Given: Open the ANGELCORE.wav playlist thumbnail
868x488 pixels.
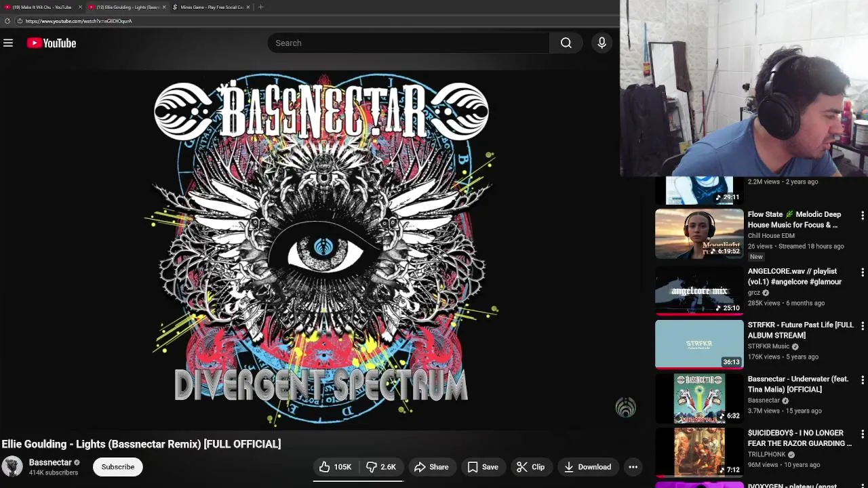Looking at the screenshot, I should pos(699,290).
